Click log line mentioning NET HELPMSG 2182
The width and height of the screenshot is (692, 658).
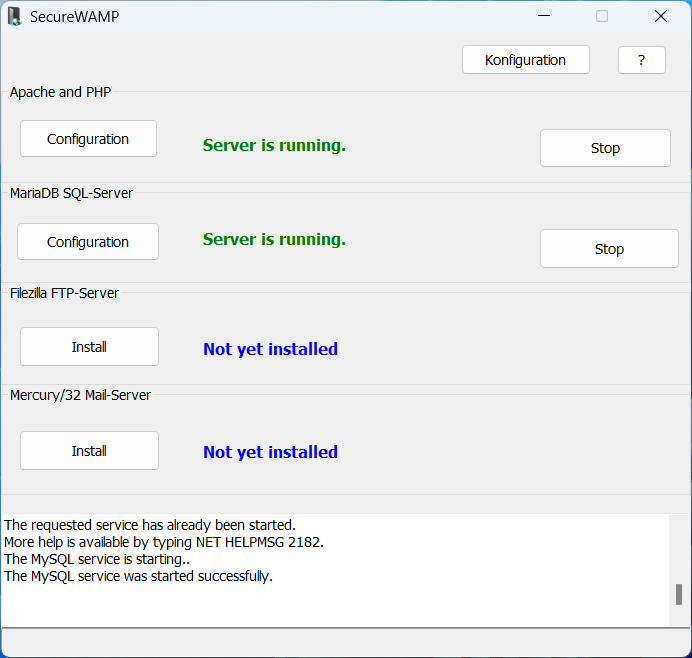point(164,542)
